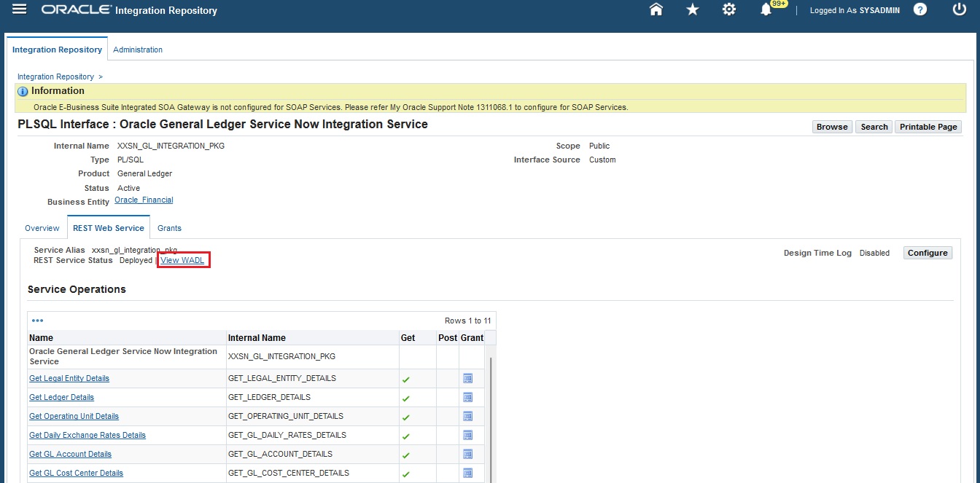Viewport: 980px width, 483px height.
Task: Click the Service Operations heading
Action: coord(77,289)
